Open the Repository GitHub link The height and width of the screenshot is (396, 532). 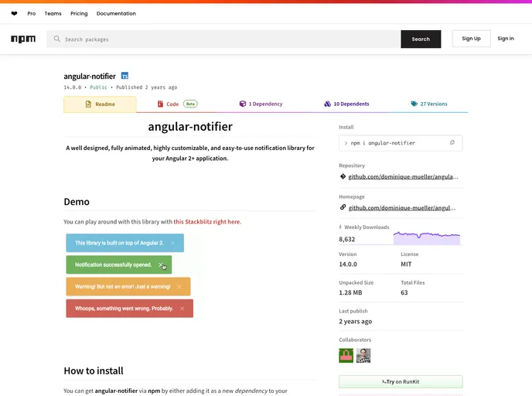point(403,177)
